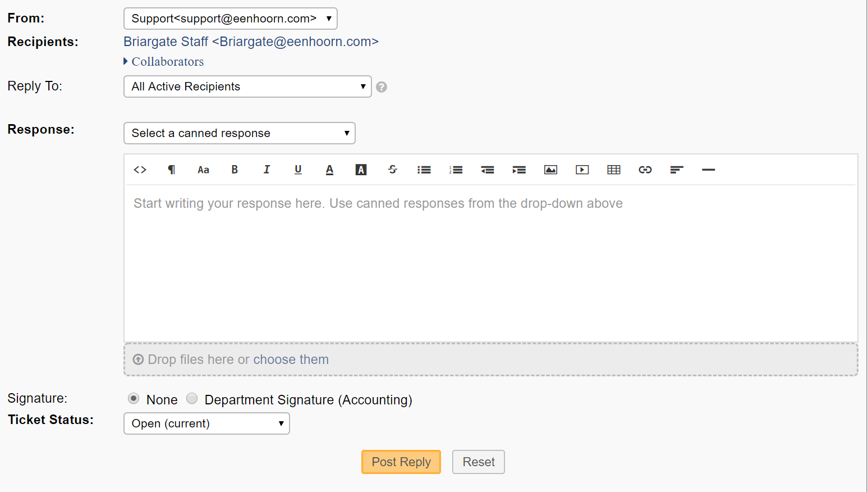Screen dimensions: 868x492
Task: Click into the response text area
Action: click(x=491, y=263)
